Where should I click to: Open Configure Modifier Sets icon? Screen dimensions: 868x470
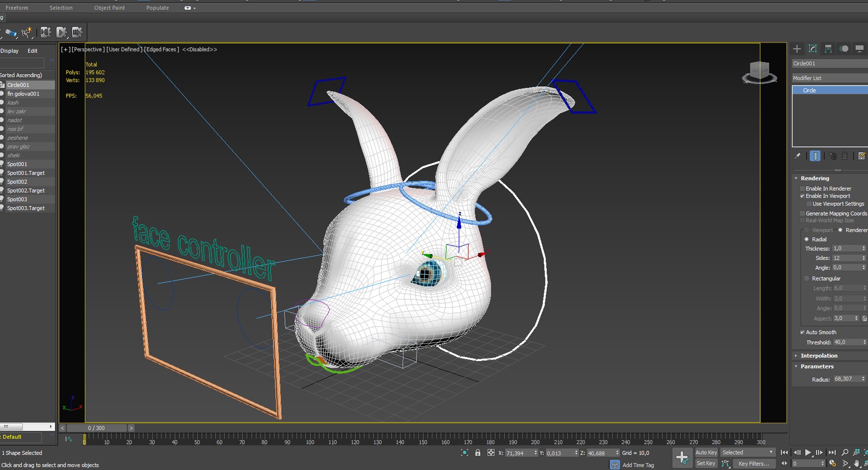click(862, 156)
